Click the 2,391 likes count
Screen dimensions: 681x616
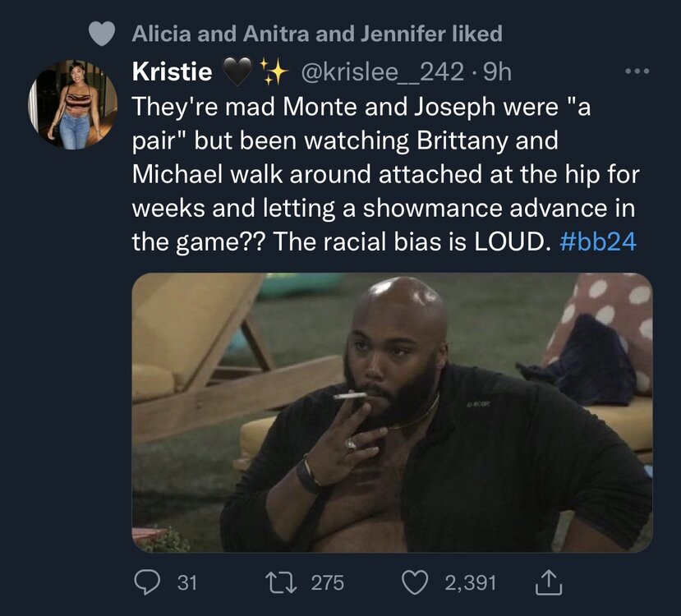(471, 583)
